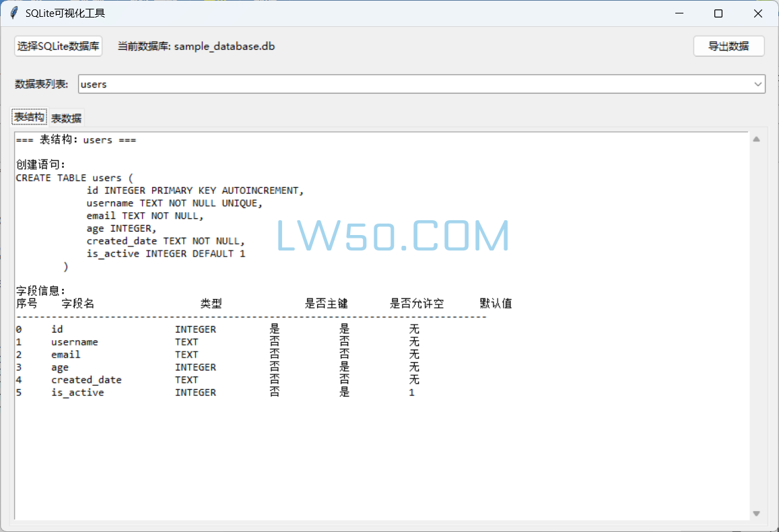This screenshot has height=532, width=779.
Task: Place cursor on CREATE TABLE users line
Action: pyautogui.click(x=75, y=178)
